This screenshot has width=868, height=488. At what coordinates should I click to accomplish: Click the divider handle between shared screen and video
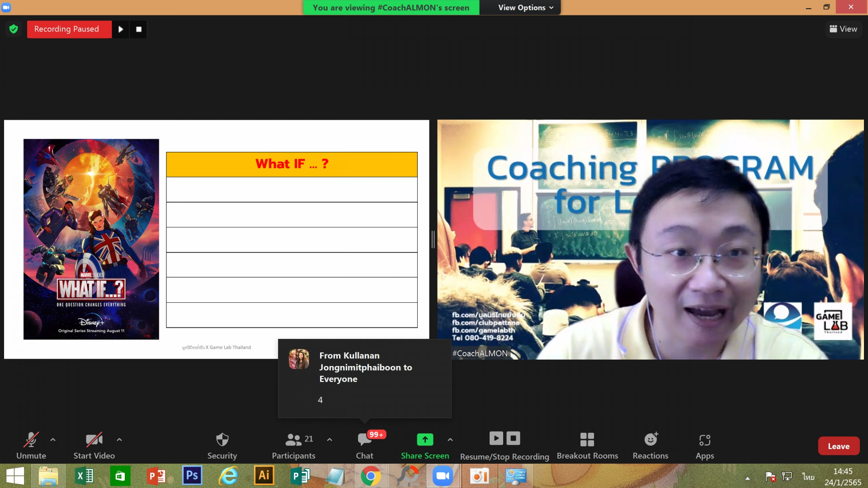pyautogui.click(x=433, y=239)
